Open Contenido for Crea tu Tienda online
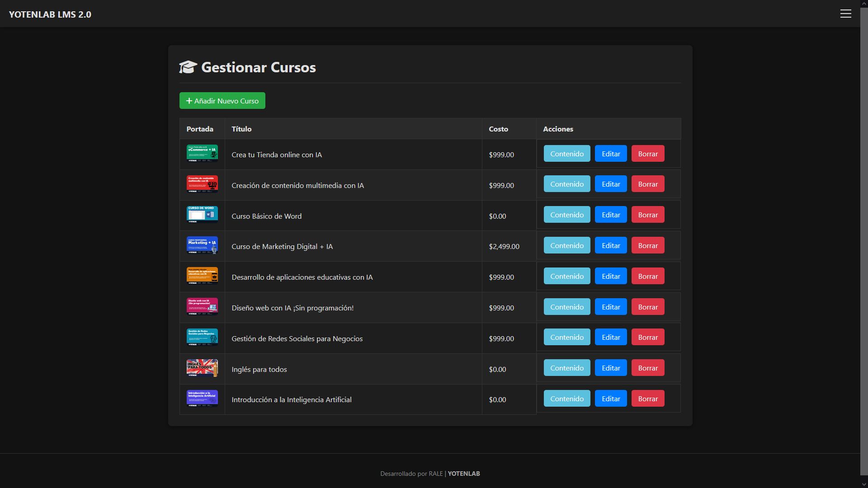Viewport: 868px width, 488px height. pos(566,154)
